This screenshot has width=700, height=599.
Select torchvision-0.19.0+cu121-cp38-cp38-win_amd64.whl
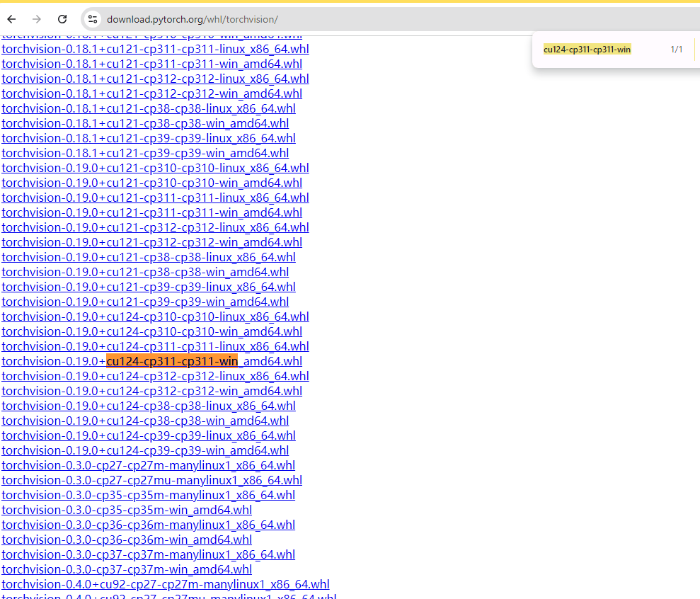point(145,272)
